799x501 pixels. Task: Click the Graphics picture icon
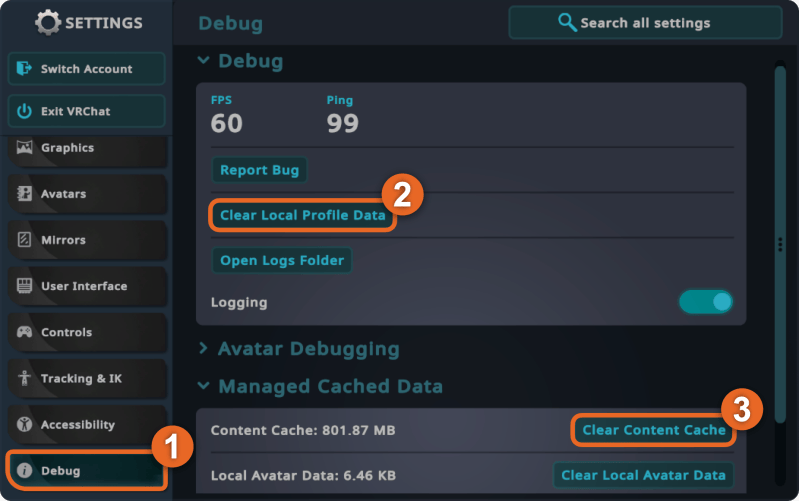[24, 147]
